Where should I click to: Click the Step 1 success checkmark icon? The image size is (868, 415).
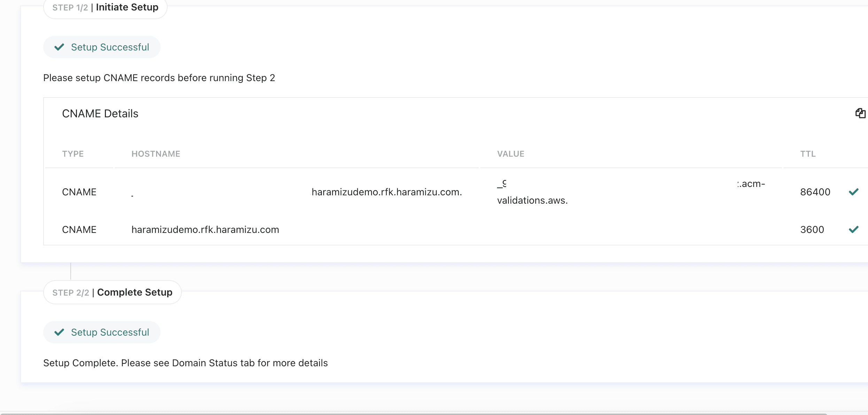[x=59, y=47]
